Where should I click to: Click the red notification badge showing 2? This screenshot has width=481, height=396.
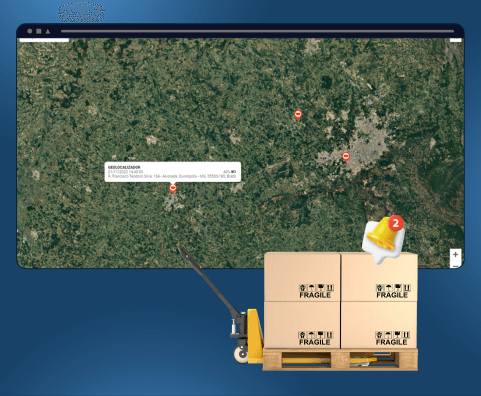[396, 223]
